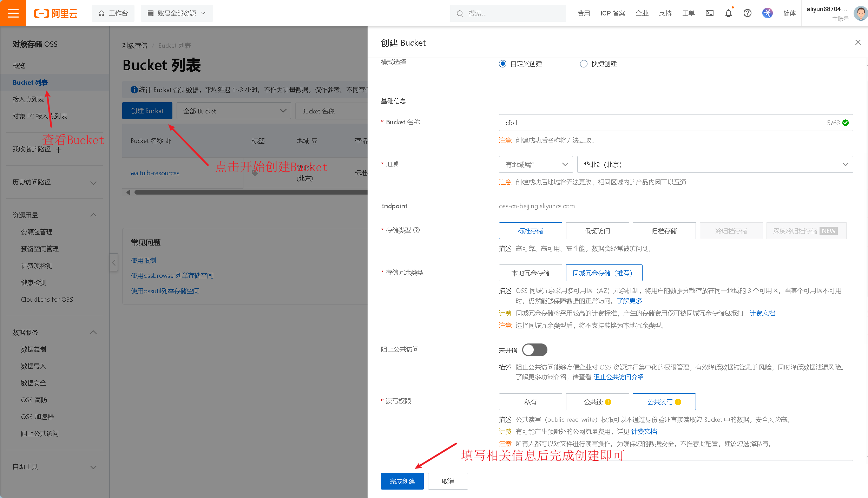
Task: Open the 有地域属性 dropdown
Action: pyautogui.click(x=535, y=164)
